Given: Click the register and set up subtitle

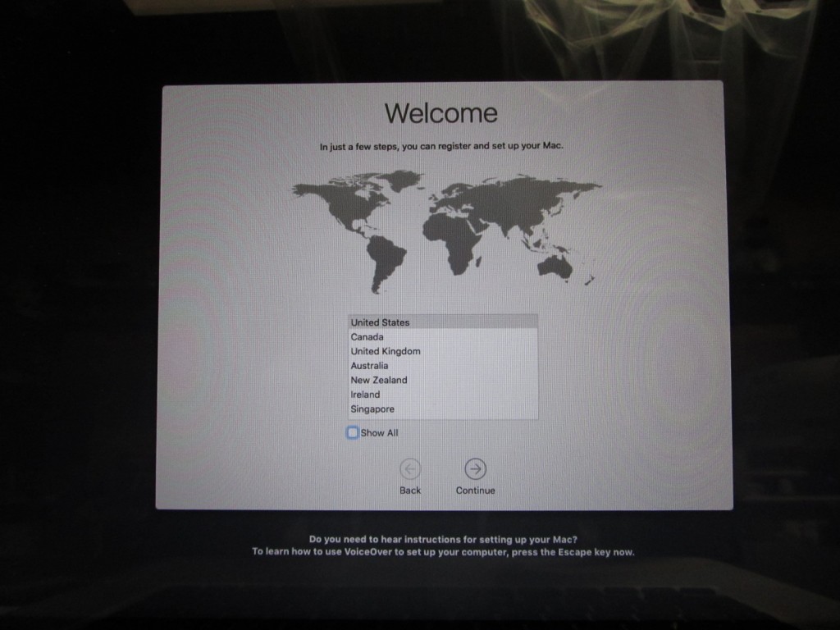Looking at the screenshot, I should click(441, 147).
